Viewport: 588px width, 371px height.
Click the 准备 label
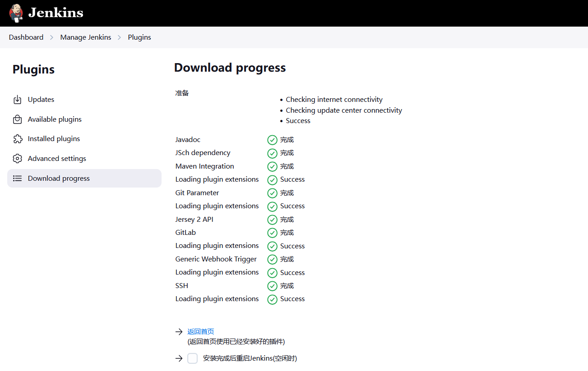click(x=182, y=93)
